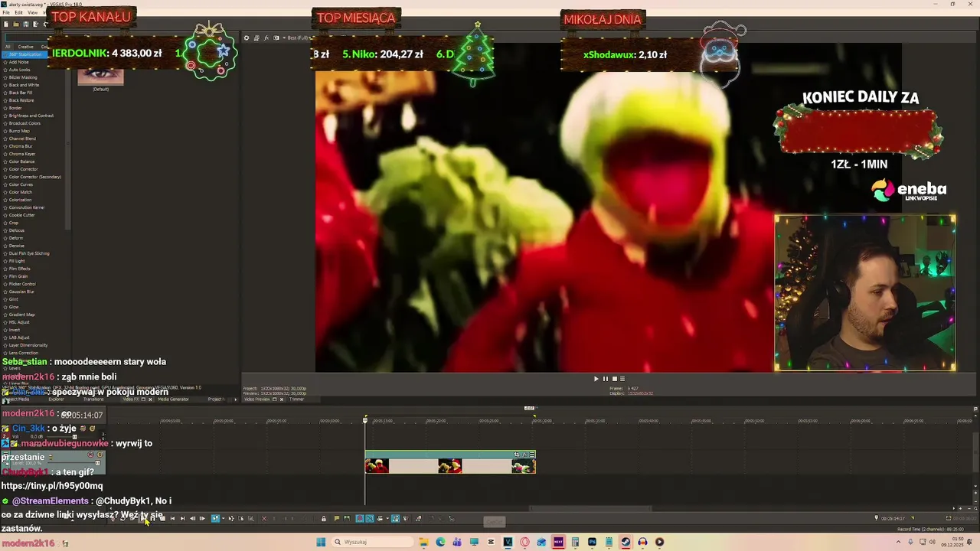Click the New project icon in toolbar
The height and width of the screenshot is (551, 980).
pyautogui.click(x=6, y=24)
